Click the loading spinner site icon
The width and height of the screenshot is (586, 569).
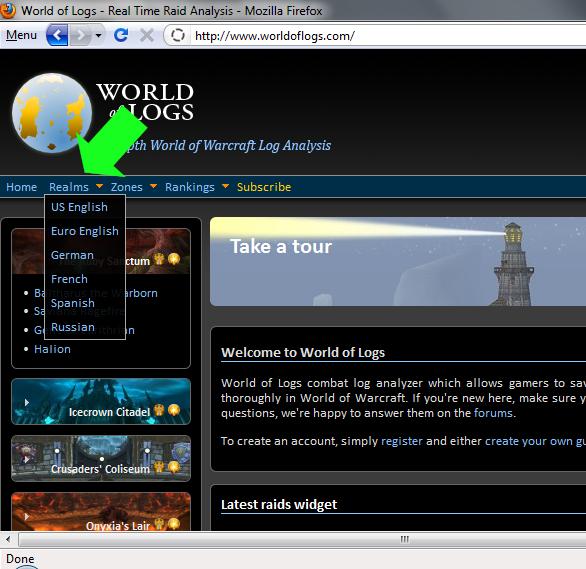[178, 35]
